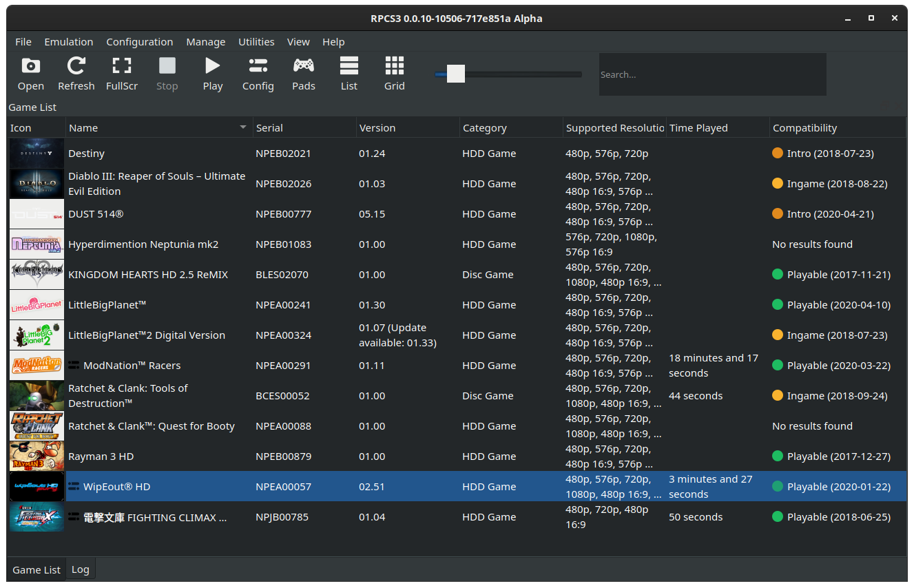Click Ratchet & Clank Quest for Booty icon
Viewport: 914px width, 588px height.
point(37,426)
